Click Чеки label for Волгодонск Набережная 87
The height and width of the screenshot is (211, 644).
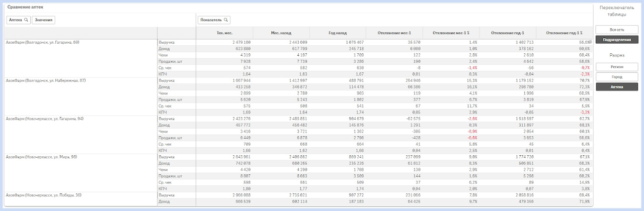coord(163,93)
